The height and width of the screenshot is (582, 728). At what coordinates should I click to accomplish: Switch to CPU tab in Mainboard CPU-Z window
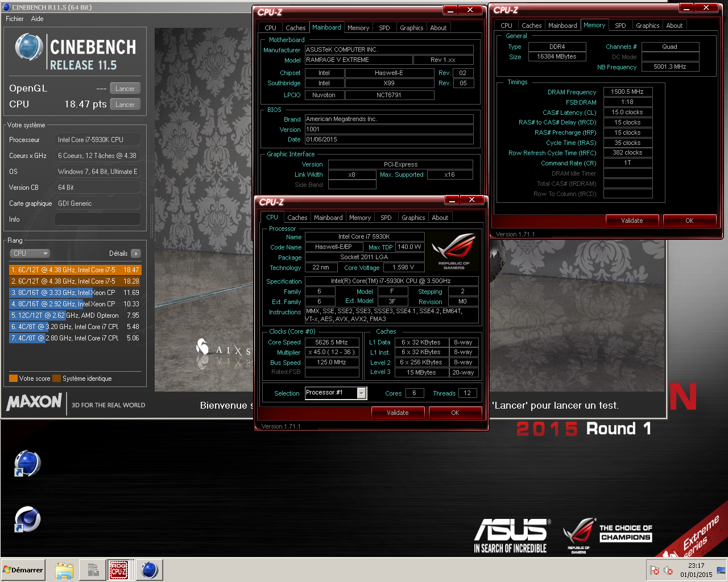tap(271, 28)
